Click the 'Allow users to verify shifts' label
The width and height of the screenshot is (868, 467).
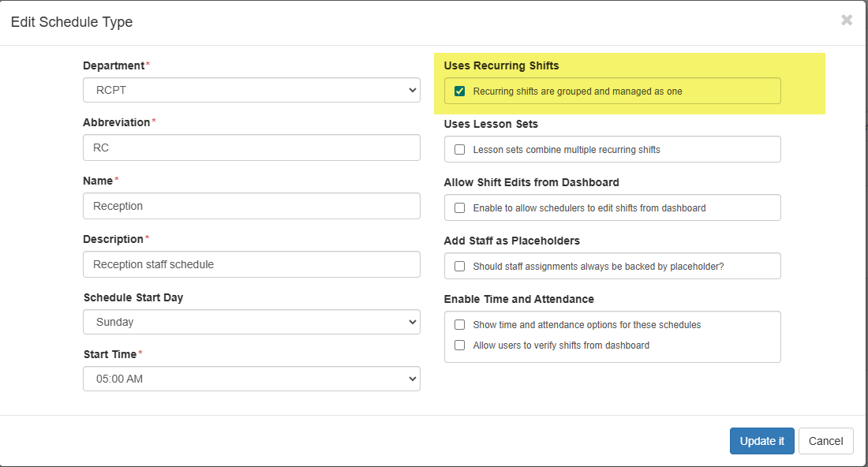[x=560, y=346]
